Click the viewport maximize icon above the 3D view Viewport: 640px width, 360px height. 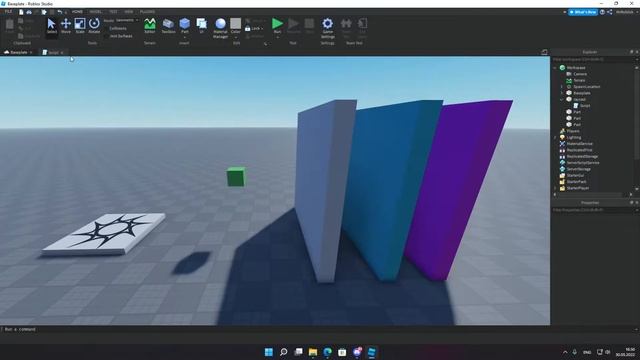click(x=544, y=52)
